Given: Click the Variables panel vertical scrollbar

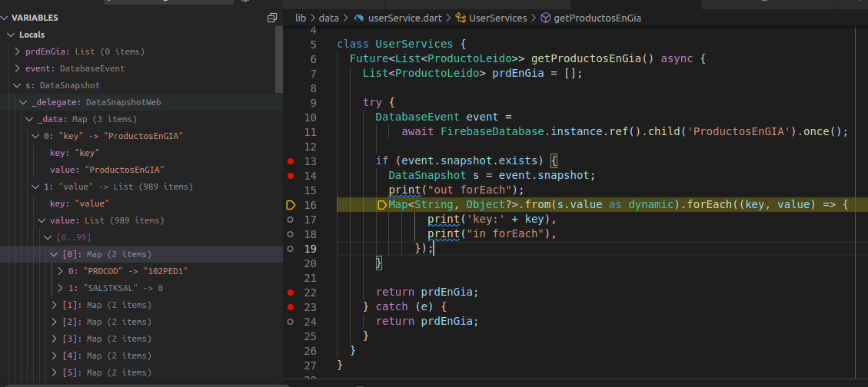Looking at the screenshot, I should pyautogui.click(x=280, y=60).
